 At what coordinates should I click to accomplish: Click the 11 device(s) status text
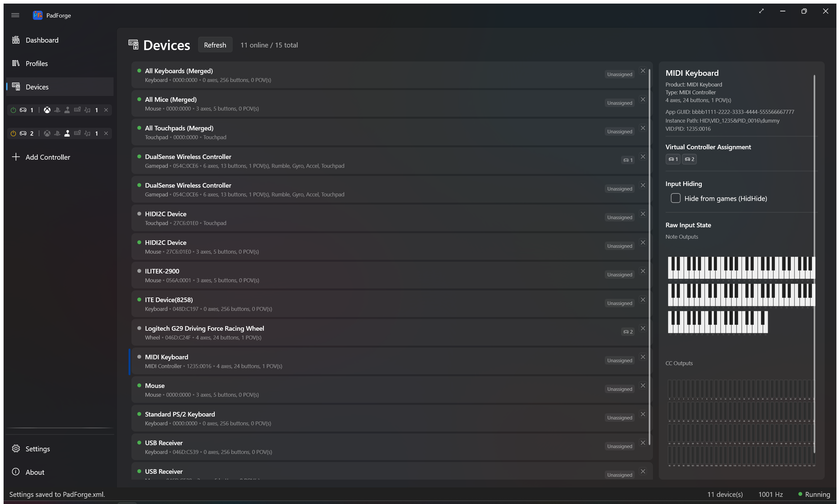[725, 495]
